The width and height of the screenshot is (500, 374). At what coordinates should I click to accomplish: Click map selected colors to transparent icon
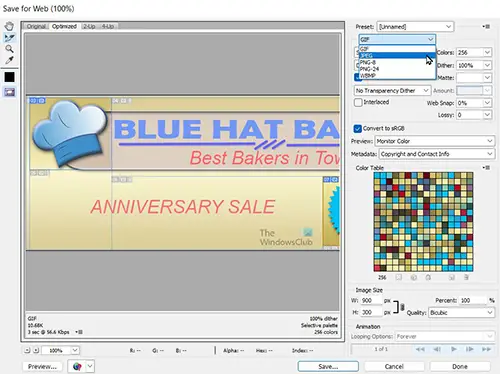(399, 277)
